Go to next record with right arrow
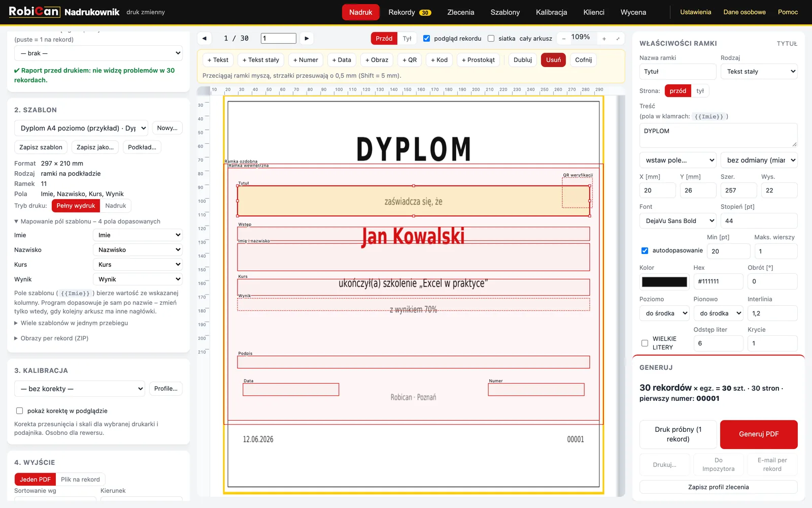 [x=307, y=38]
